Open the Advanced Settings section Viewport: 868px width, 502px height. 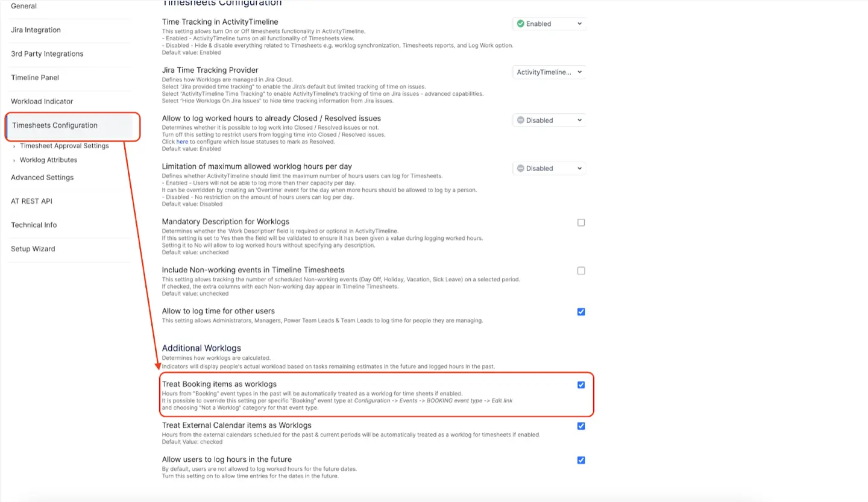pyautogui.click(x=42, y=177)
